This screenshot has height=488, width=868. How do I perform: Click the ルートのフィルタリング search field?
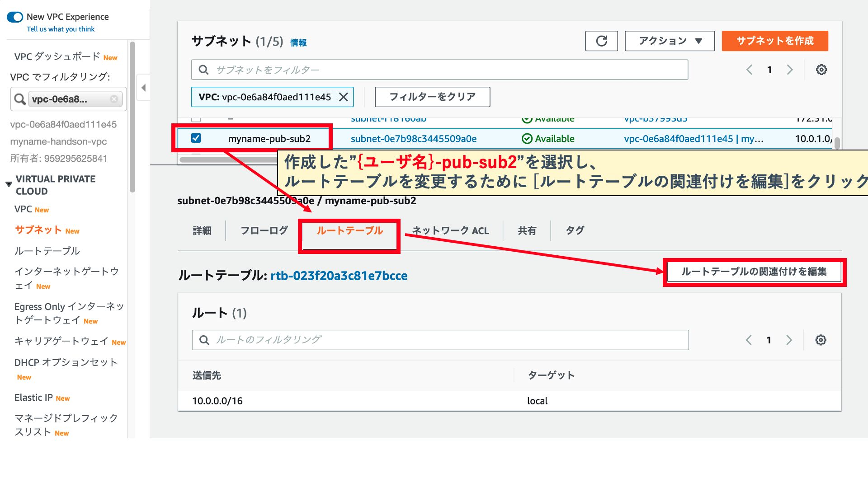(440, 340)
